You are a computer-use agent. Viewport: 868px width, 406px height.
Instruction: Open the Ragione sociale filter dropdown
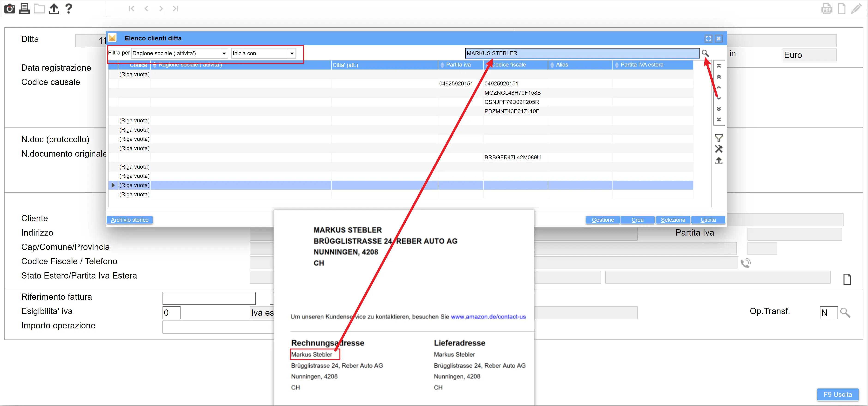pos(224,53)
